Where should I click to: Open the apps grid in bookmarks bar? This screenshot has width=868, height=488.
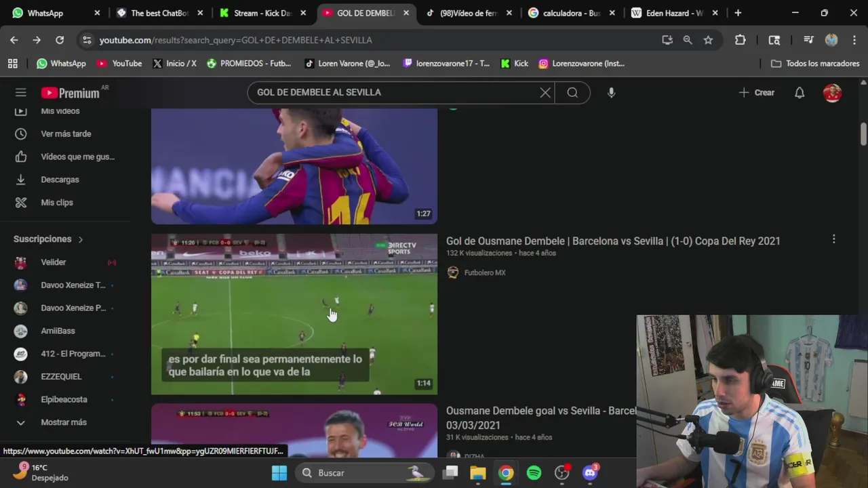[x=12, y=64]
